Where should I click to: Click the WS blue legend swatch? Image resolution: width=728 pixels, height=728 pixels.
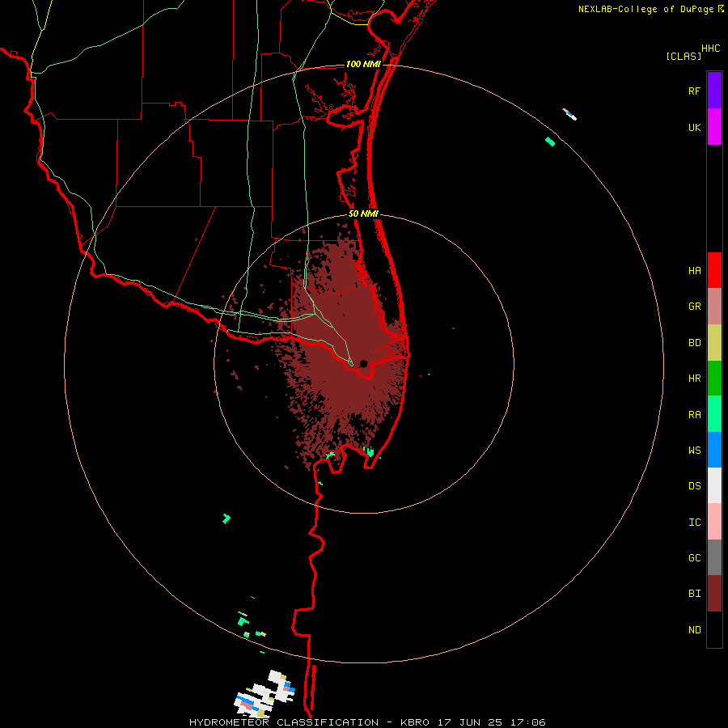coord(714,450)
